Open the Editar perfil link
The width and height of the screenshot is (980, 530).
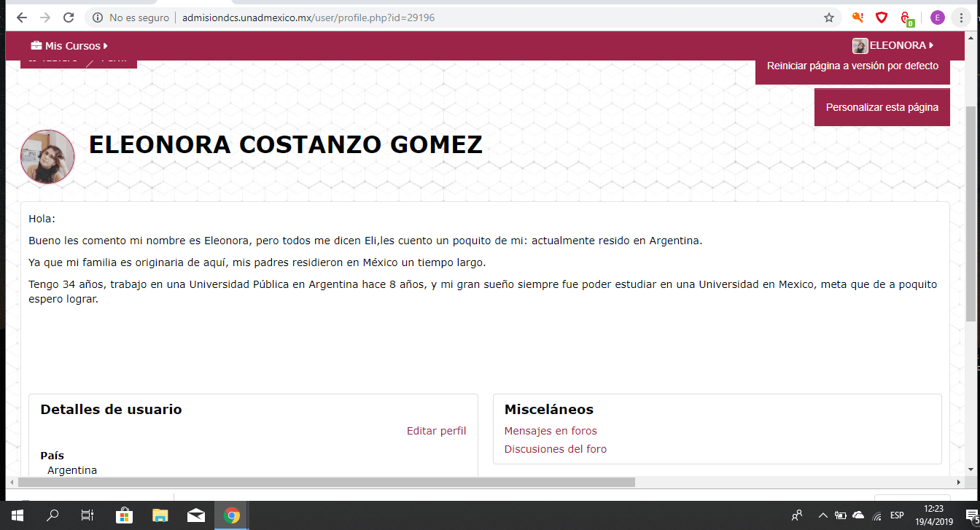click(x=436, y=431)
